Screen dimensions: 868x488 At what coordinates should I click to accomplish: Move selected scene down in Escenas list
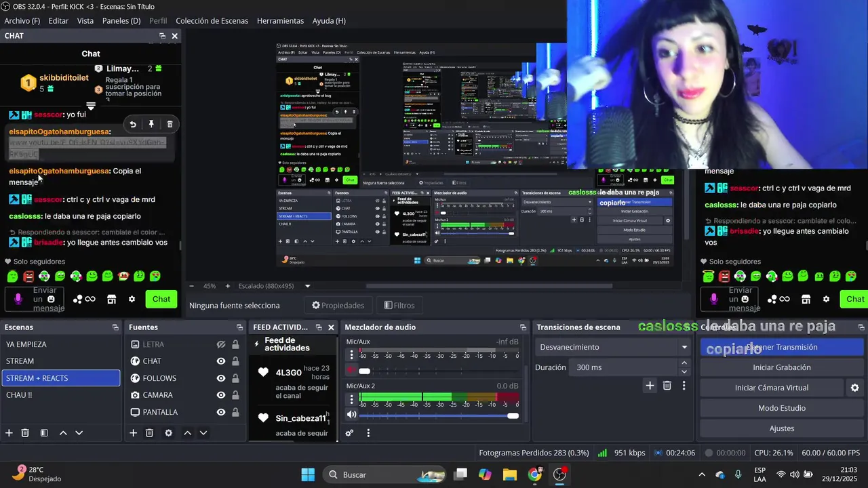tap(79, 433)
